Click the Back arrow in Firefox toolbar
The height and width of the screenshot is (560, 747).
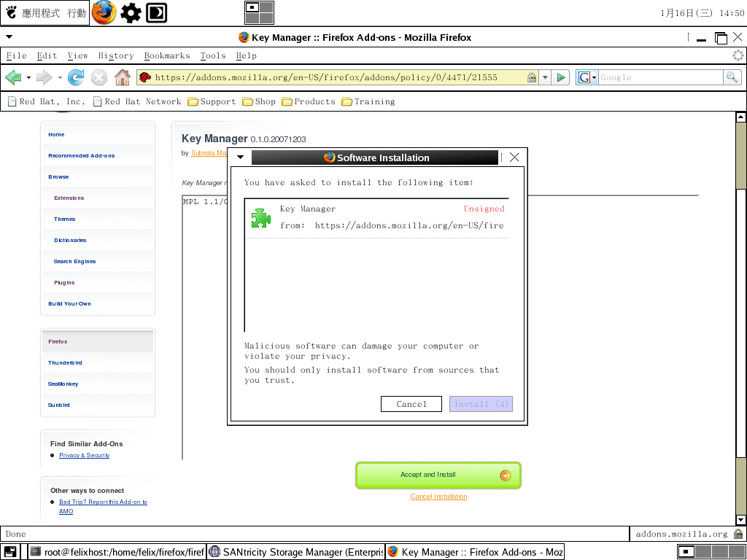pyautogui.click(x=13, y=77)
